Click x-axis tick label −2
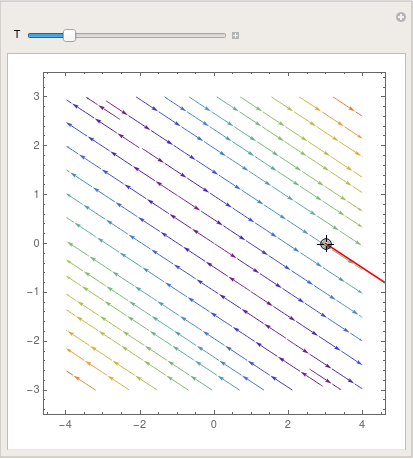Image resolution: width=413 pixels, height=459 pixels. pos(140,424)
